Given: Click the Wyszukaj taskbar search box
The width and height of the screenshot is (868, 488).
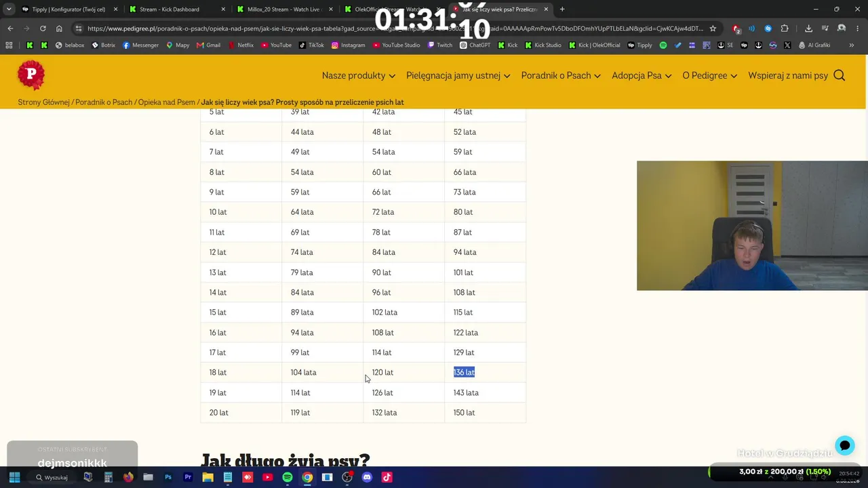Looking at the screenshot, I should [x=53, y=477].
